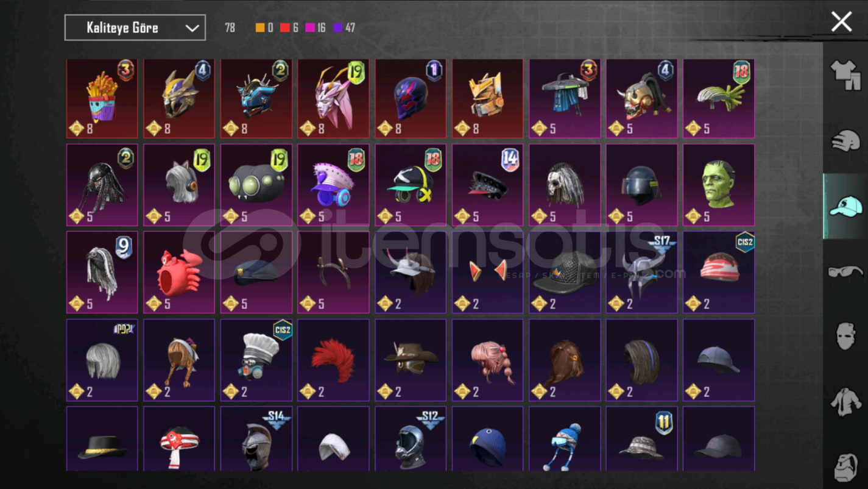This screenshot has width=868, height=489.
Task: Select the french fries hat item
Action: tap(102, 99)
